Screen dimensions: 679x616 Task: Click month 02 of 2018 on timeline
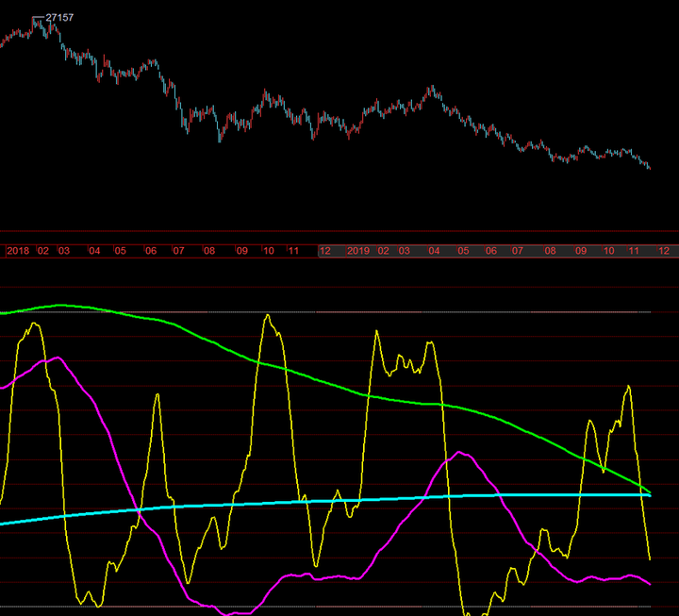pos(42,251)
